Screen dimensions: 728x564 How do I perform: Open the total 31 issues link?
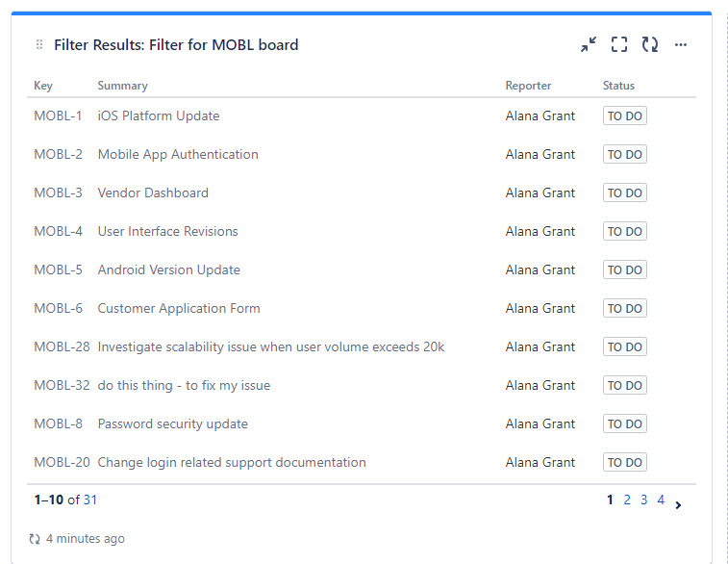point(90,500)
